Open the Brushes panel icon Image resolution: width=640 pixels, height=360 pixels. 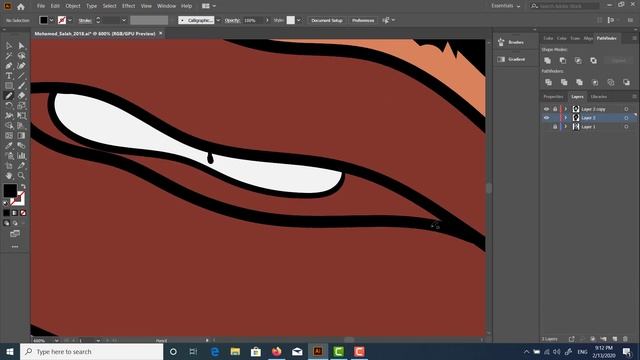click(x=501, y=42)
